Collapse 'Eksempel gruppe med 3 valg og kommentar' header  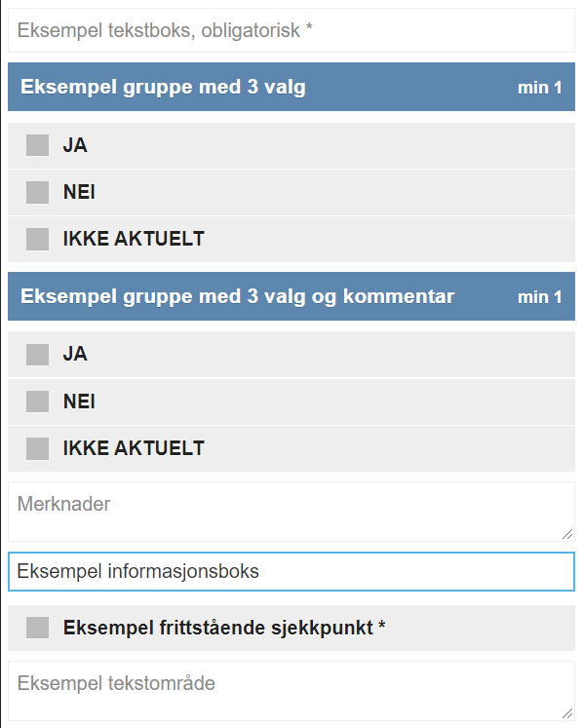[x=291, y=296]
